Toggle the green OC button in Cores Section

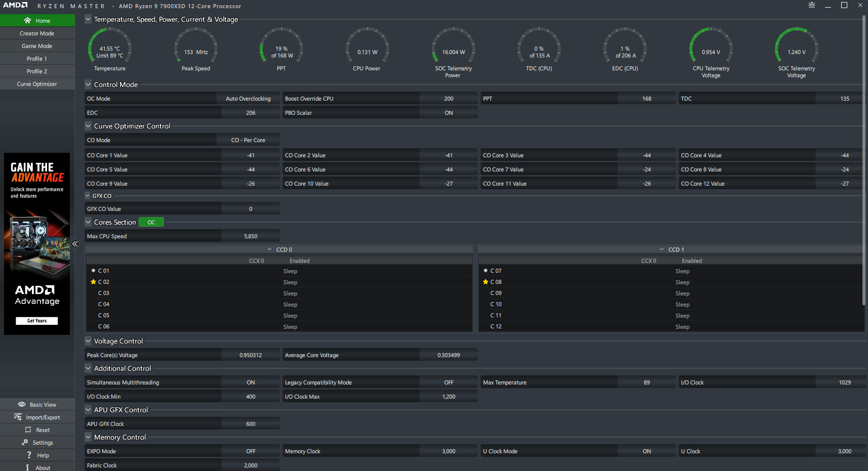pyautogui.click(x=151, y=222)
